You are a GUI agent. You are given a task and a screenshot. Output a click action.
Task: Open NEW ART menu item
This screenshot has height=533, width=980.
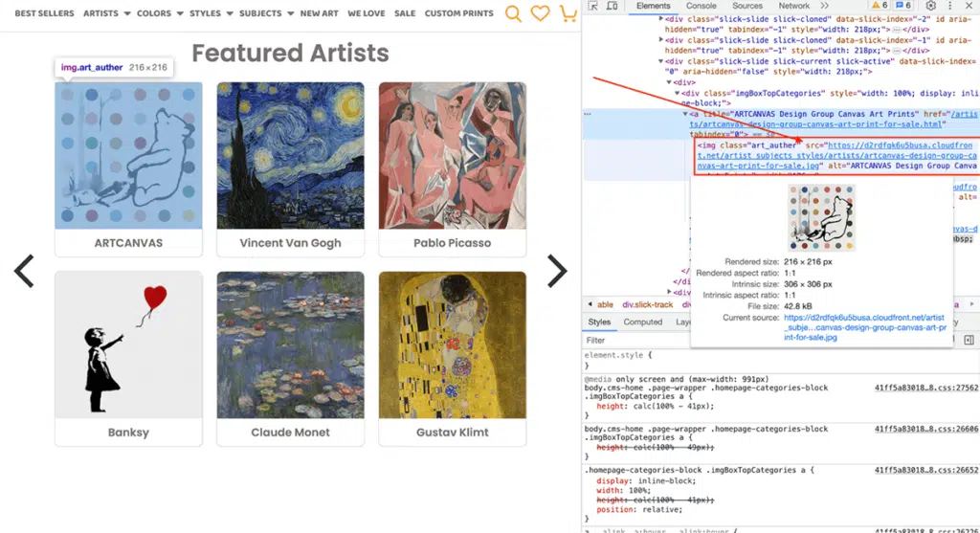319,13
